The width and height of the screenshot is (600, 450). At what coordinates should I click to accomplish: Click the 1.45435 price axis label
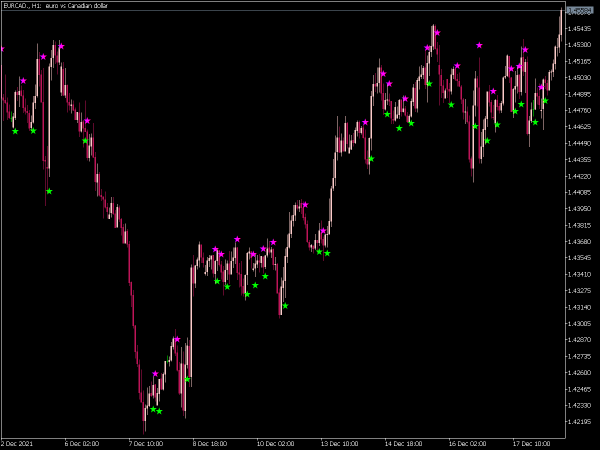[x=580, y=29]
